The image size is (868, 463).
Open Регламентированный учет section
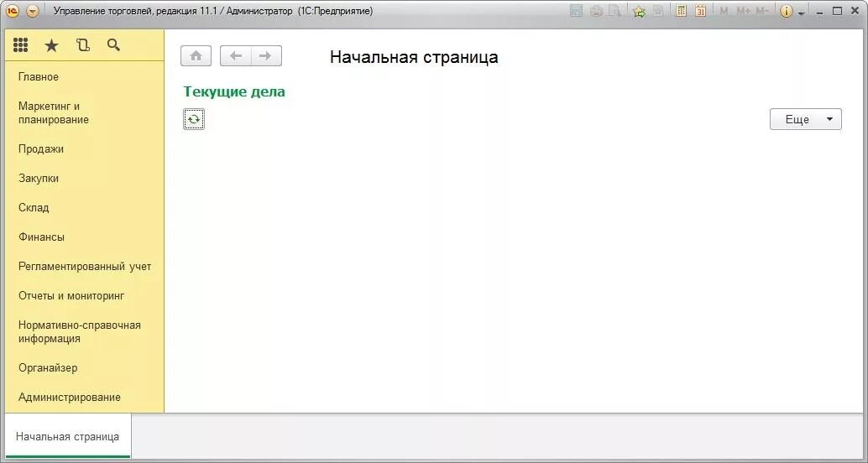(85, 266)
